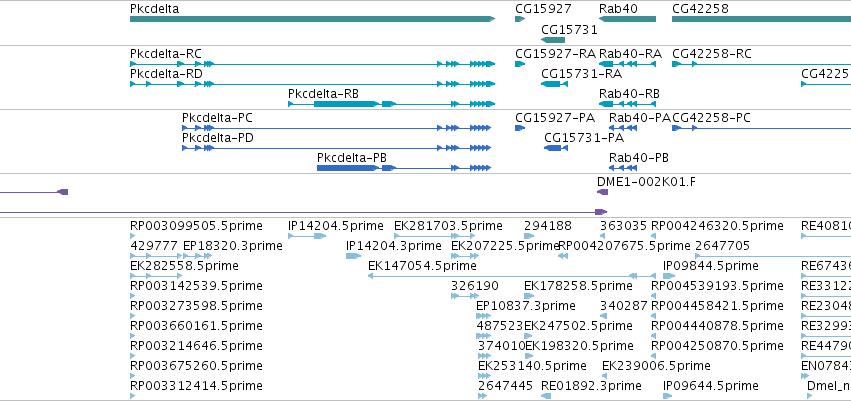
Task: Click the RE01892.3prime EST label
Action: [591, 386]
